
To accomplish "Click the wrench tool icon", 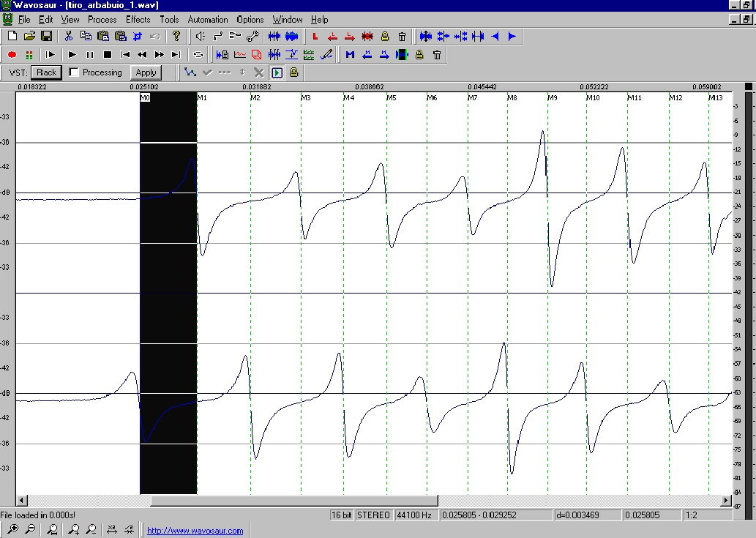I will click(x=252, y=36).
